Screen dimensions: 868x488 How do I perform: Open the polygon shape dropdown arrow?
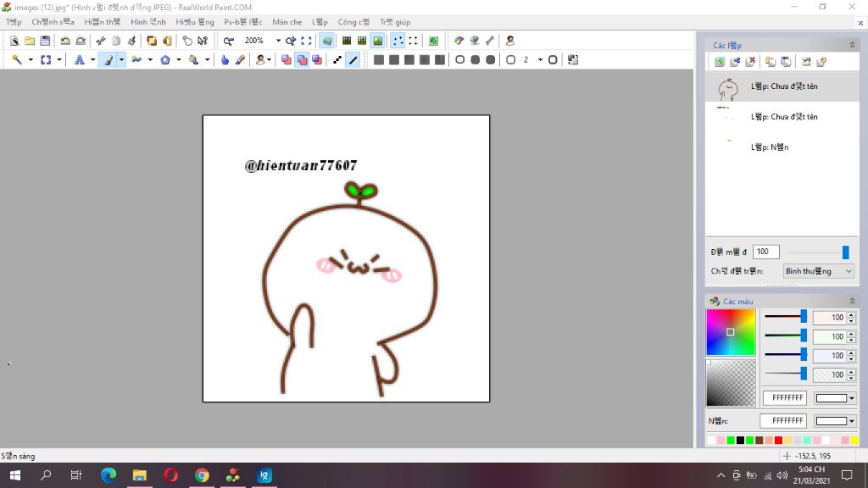[178, 60]
